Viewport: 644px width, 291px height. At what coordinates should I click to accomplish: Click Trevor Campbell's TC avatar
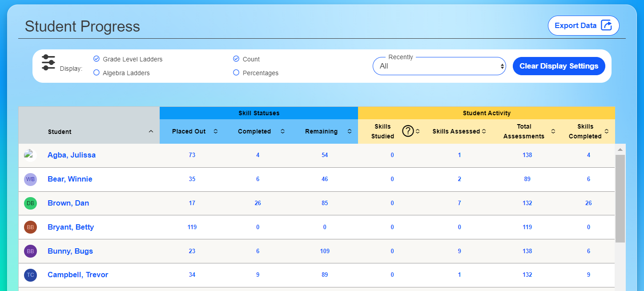pyautogui.click(x=30, y=275)
